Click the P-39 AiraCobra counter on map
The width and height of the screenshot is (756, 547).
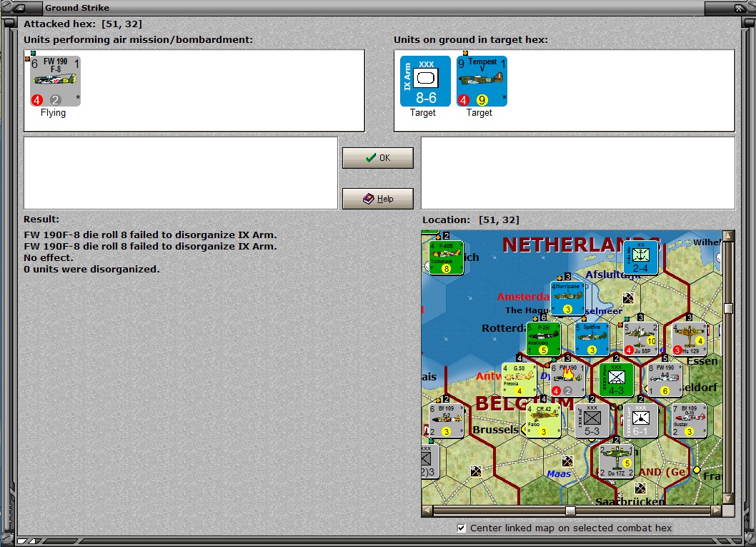543,339
